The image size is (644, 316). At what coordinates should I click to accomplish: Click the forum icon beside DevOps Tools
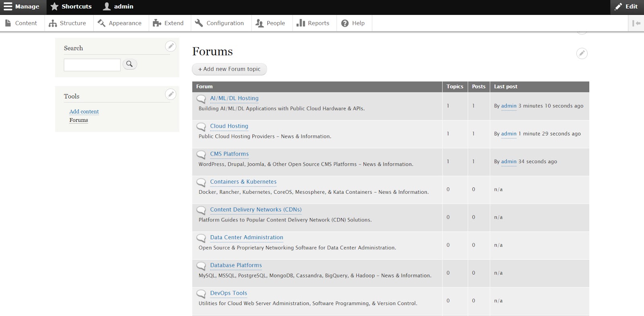[x=201, y=294]
